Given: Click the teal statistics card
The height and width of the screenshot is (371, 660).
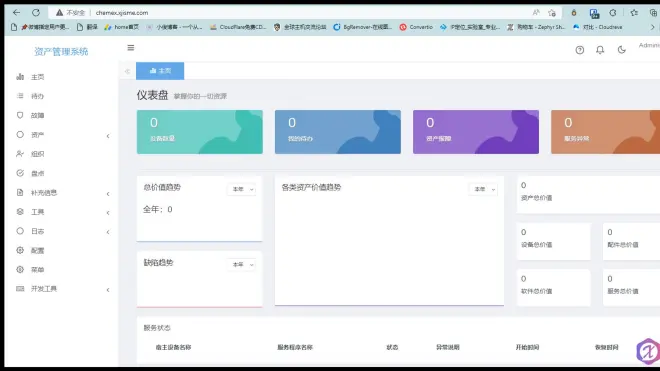Looking at the screenshot, I should 200,132.
